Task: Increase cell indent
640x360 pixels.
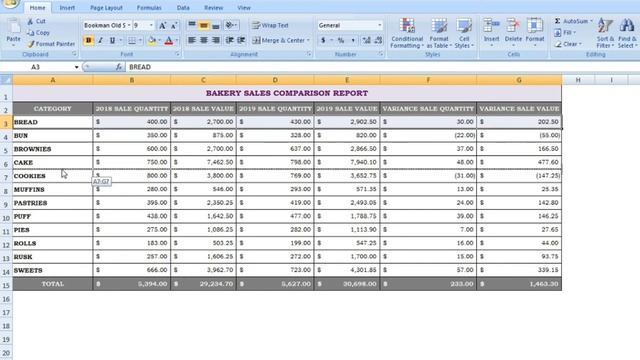Action: point(241,40)
